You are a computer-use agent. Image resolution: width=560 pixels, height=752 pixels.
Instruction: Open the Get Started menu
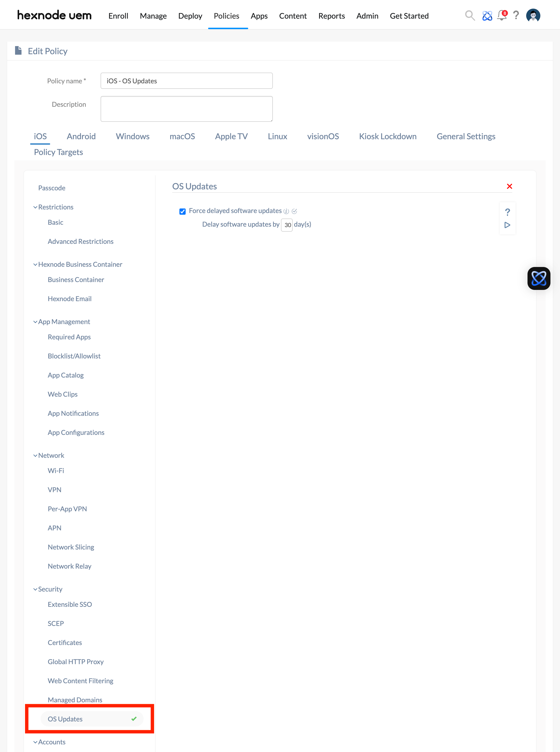(x=409, y=16)
